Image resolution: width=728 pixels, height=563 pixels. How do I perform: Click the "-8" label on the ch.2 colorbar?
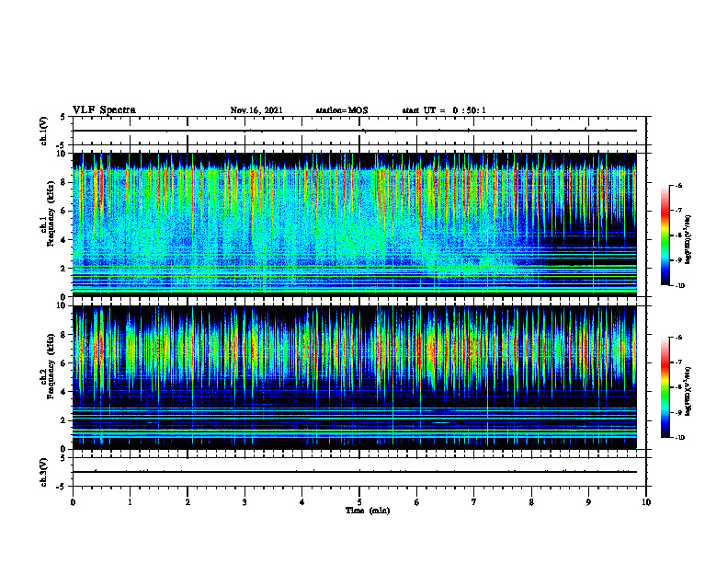[678, 387]
